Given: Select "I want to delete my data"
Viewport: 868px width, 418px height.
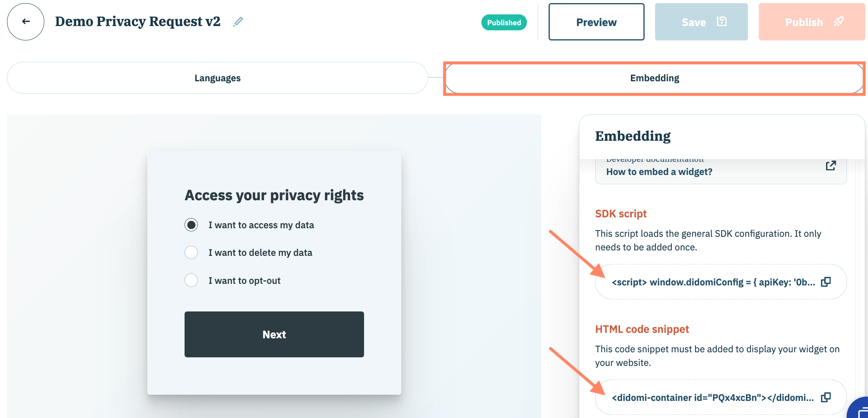Looking at the screenshot, I should click(x=191, y=253).
